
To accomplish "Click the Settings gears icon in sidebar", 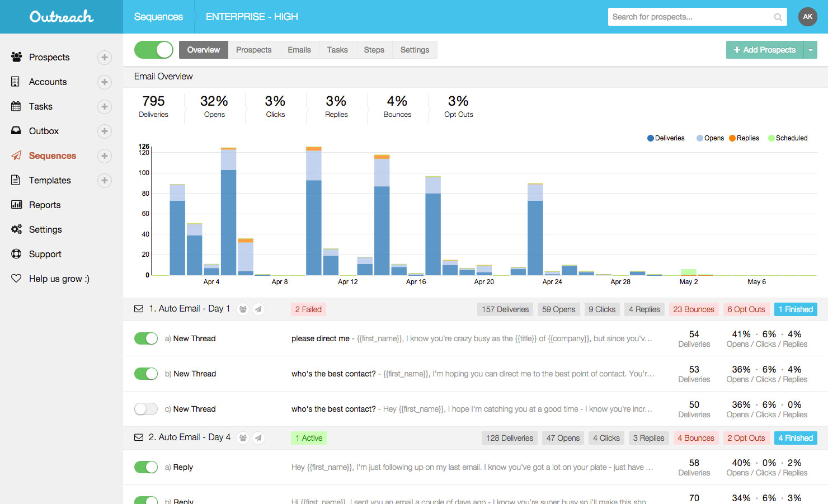I will click(17, 229).
